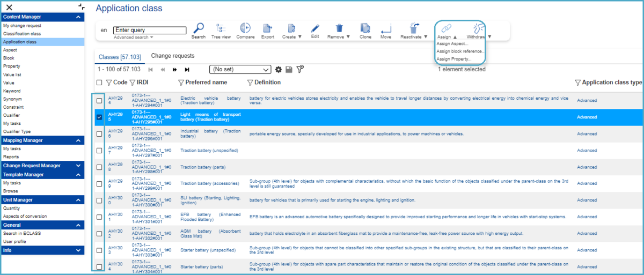Image resolution: width=644 pixels, height=275 pixels.
Task: Click the Edit pencil icon
Action: [x=315, y=28]
